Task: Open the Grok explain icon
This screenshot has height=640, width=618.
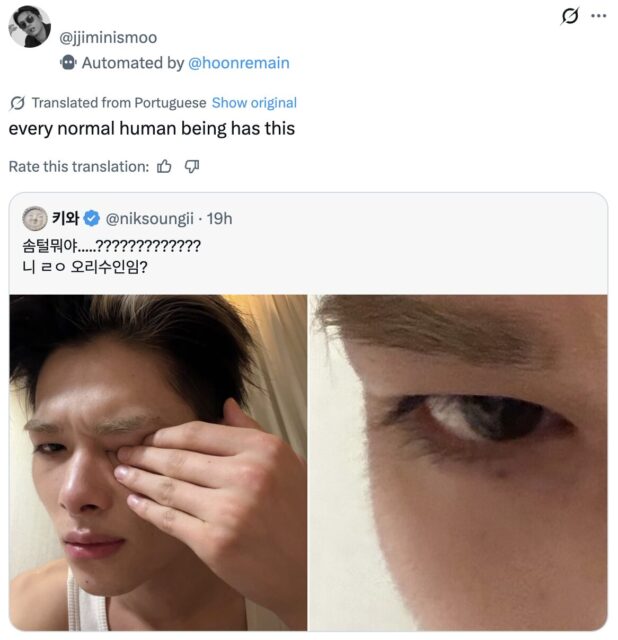Action: click(571, 16)
